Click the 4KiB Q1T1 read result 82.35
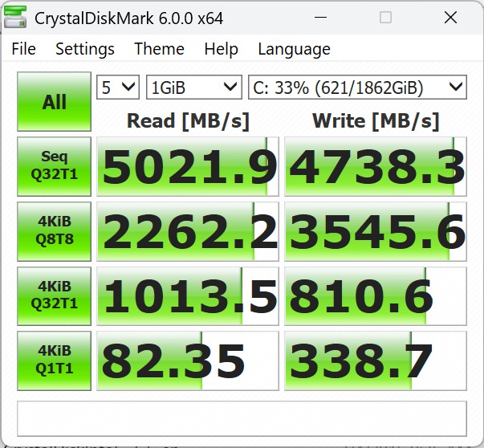Screen dimensions: 484x448 [x=188, y=360]
